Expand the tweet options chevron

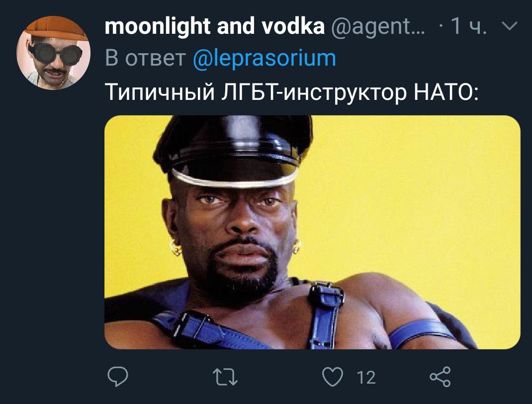pyautogui.click(x=509, y=26)
